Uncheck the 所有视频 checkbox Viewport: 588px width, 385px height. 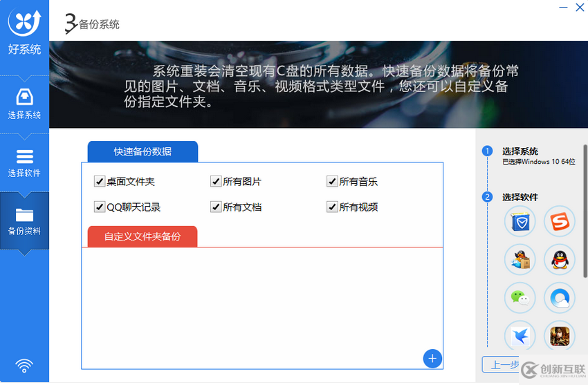(332, 207)
